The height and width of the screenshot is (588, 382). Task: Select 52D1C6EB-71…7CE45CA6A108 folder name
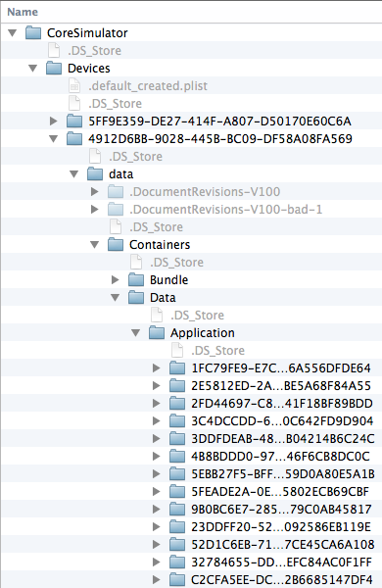click(283, 544)
